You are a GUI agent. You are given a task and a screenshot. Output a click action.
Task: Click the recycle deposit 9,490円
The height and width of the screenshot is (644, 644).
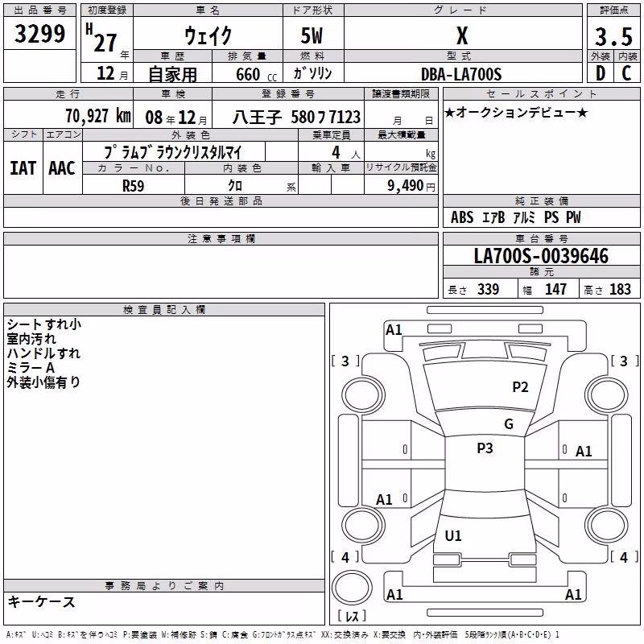point(411,186)
